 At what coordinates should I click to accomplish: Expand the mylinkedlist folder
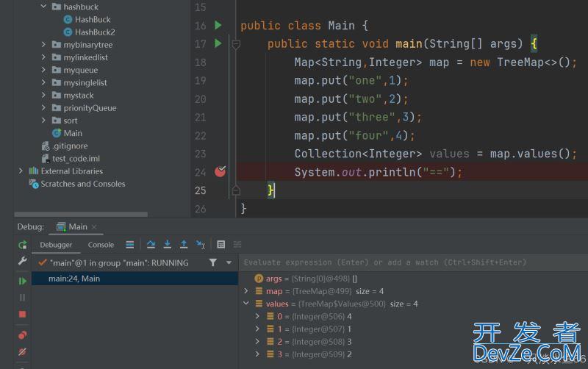click(x=43, y=57)
